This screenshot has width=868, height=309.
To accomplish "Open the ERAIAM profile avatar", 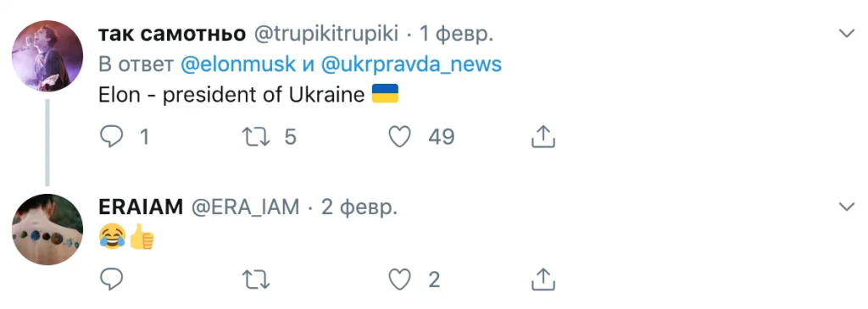I will click(47, 229).
